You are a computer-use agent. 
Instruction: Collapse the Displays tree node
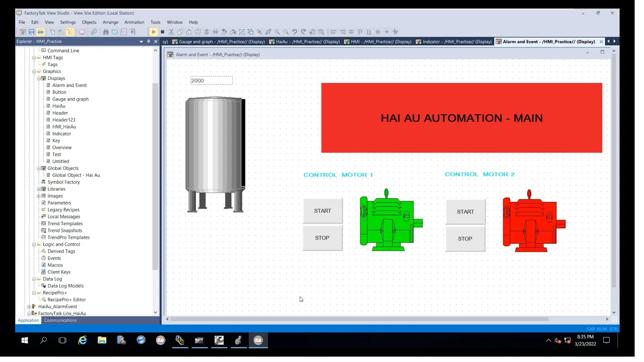[38, 78]
